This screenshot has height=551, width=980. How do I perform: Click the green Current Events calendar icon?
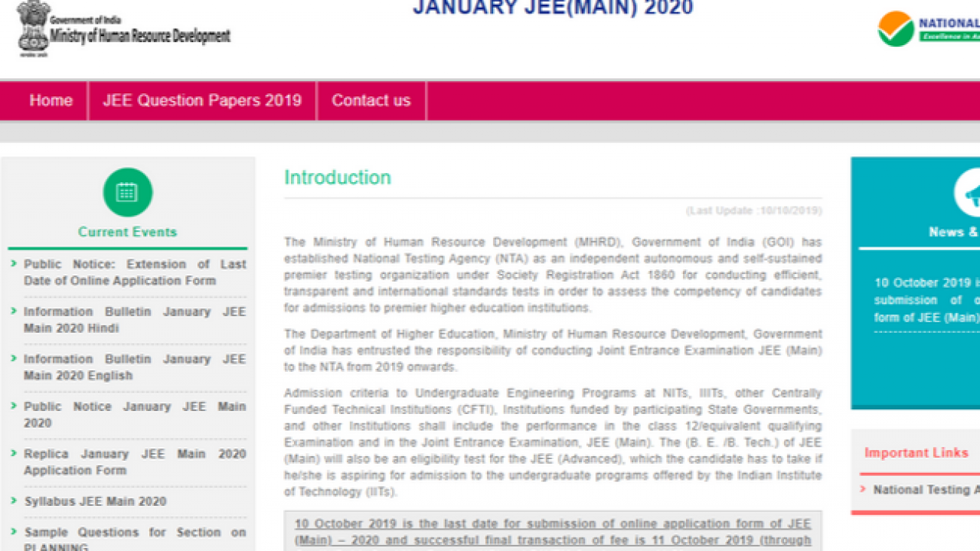click(127, 192)
